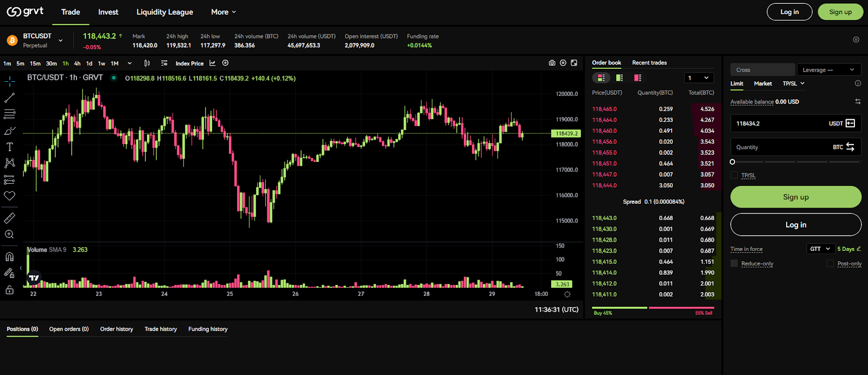Expand the TP/SL order type dropdown
Image resolution: width=868 pixels, height=375 pixels.
pos(794,83)
